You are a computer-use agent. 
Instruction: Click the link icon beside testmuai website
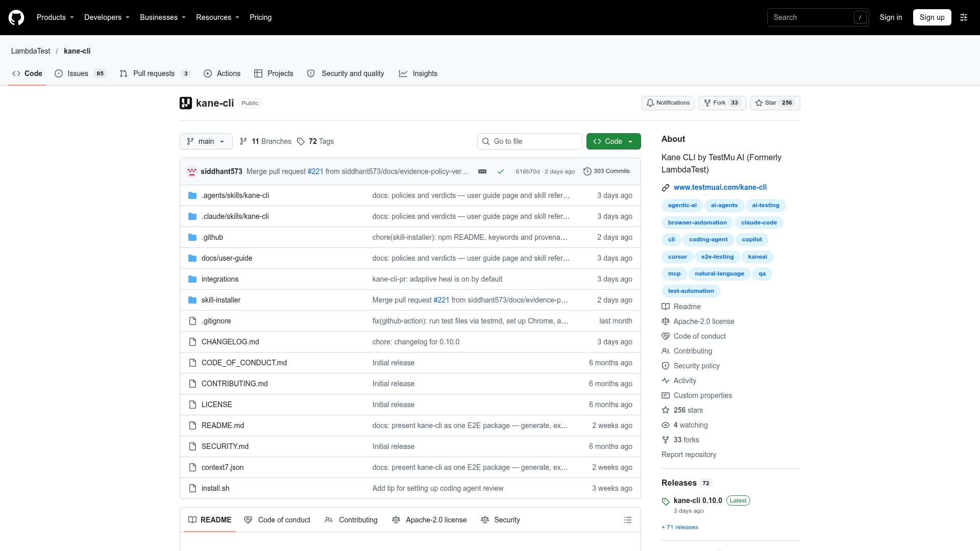tap(666, 188)
